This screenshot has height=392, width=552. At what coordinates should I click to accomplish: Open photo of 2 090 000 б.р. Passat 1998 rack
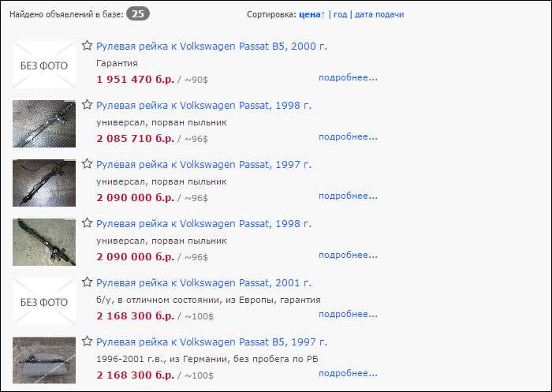point(44,242)
